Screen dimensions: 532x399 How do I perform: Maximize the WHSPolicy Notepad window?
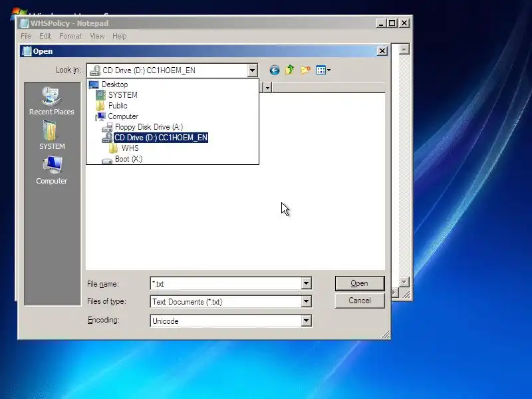click(392, 23)
